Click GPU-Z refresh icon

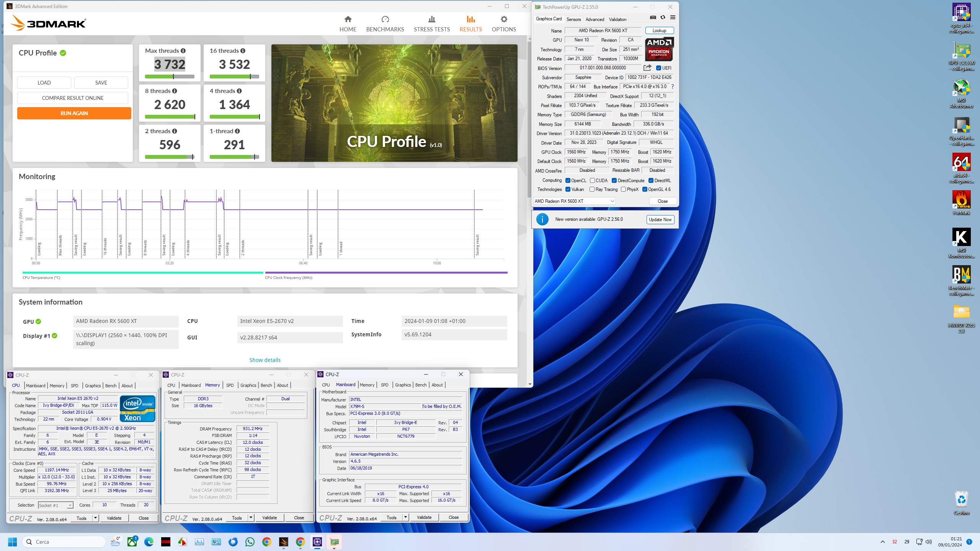[x=663, y=17]
